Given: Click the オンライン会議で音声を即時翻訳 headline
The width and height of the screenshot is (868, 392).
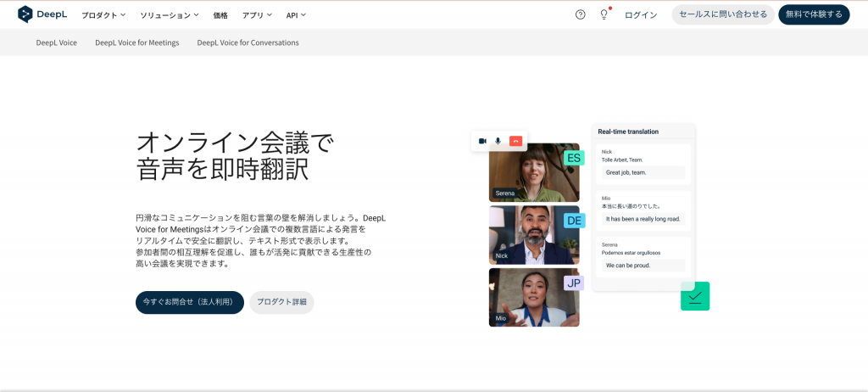Looking at the screenshot, I should coord(236,156).
